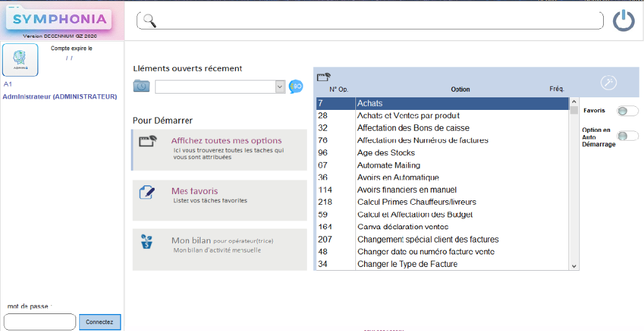
Task: Click the options list header icon
Action: pyautogui.click(x=324, y=77)
